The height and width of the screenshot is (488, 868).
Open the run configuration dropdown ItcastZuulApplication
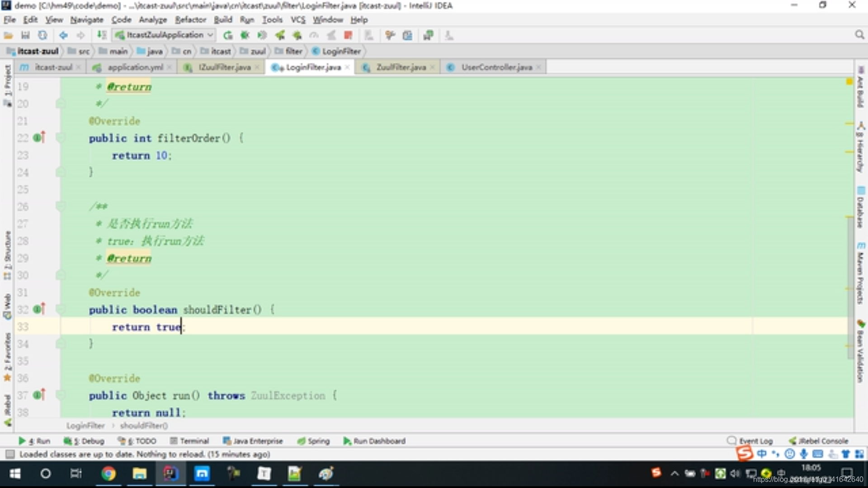[164, 35]
